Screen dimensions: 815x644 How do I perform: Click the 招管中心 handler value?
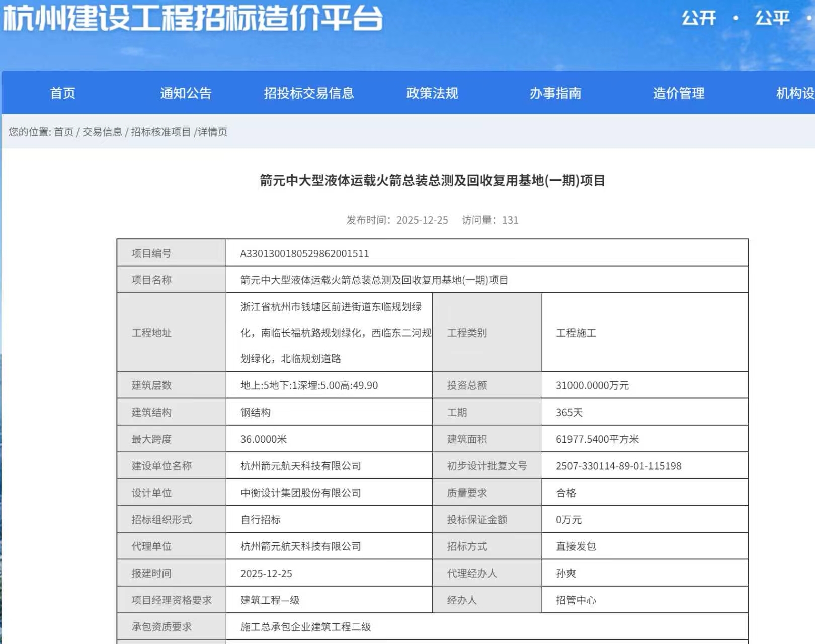click(x=576, y=600)
